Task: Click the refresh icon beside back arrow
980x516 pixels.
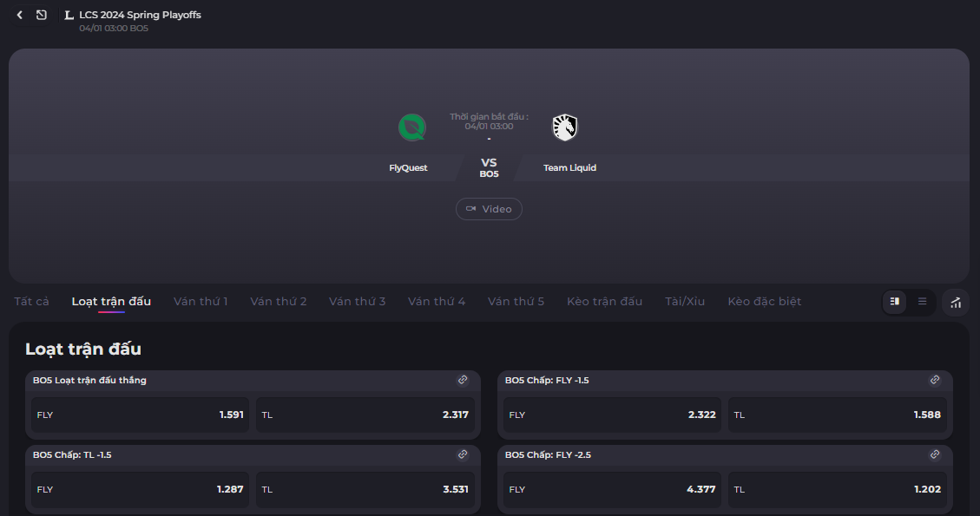Action: pyautogui.click(x=42, y=15)
